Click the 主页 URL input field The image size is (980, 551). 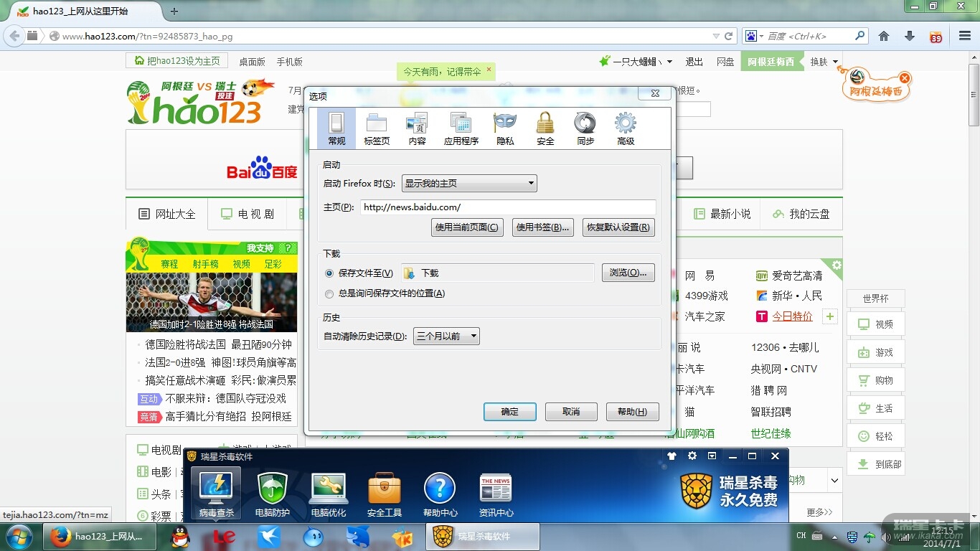[508, 207]
